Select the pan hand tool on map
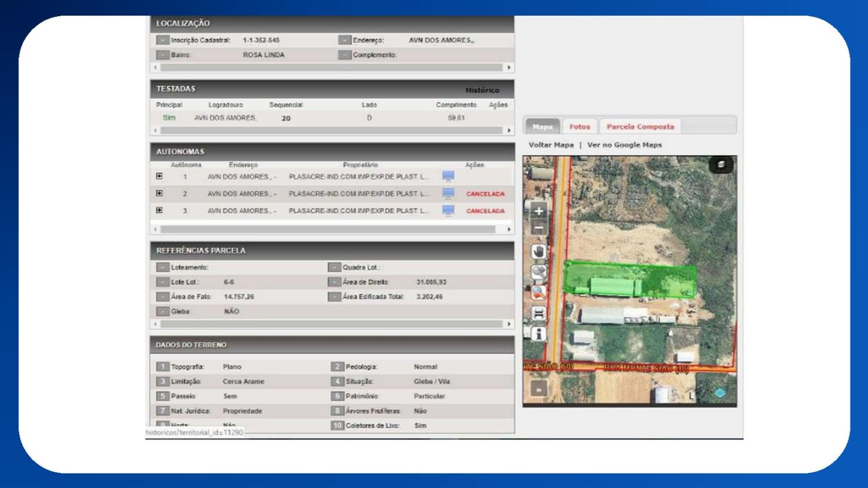The width and height of the screenshot is (868, 488). pos(538,252)
